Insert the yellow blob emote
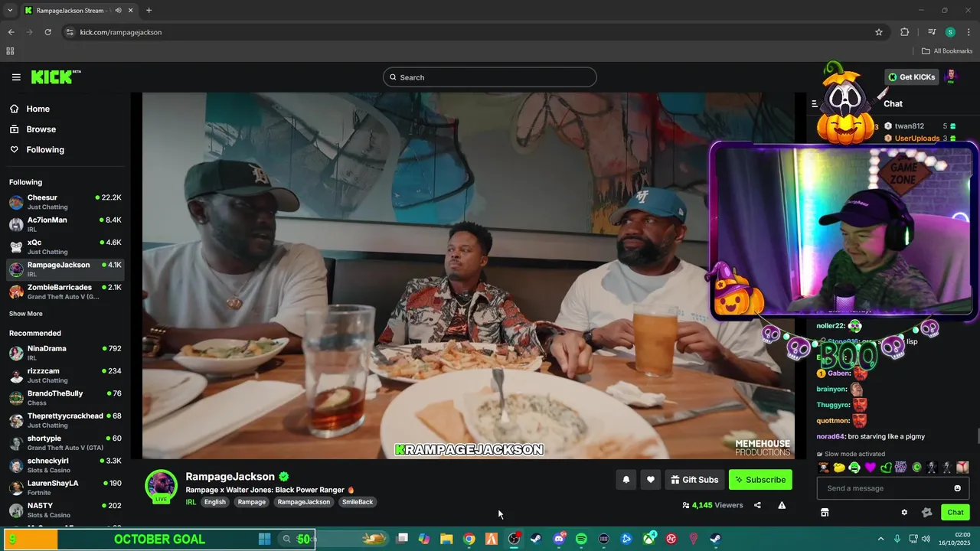The height and width of the screenshot is (551, 980). point(839,468)
